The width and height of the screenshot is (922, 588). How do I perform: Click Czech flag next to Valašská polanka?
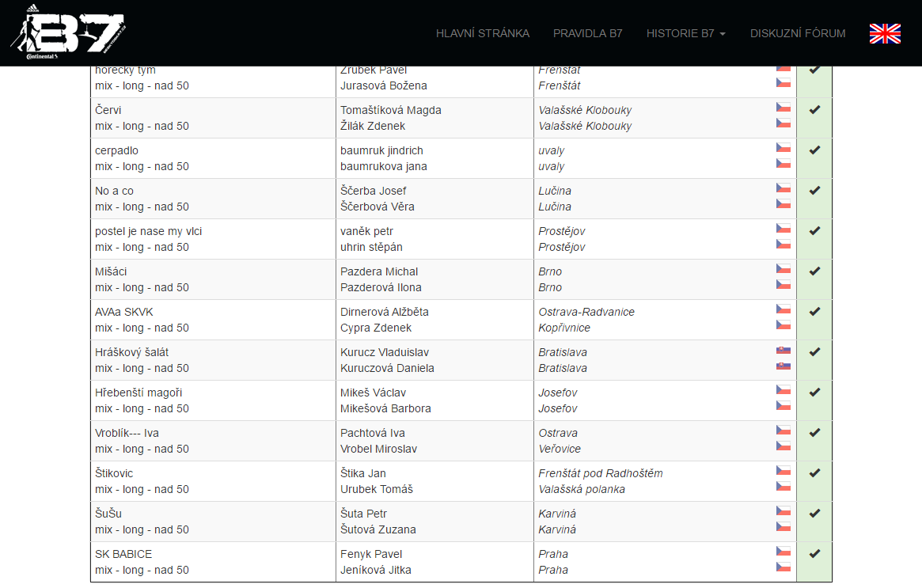point(784,487)
